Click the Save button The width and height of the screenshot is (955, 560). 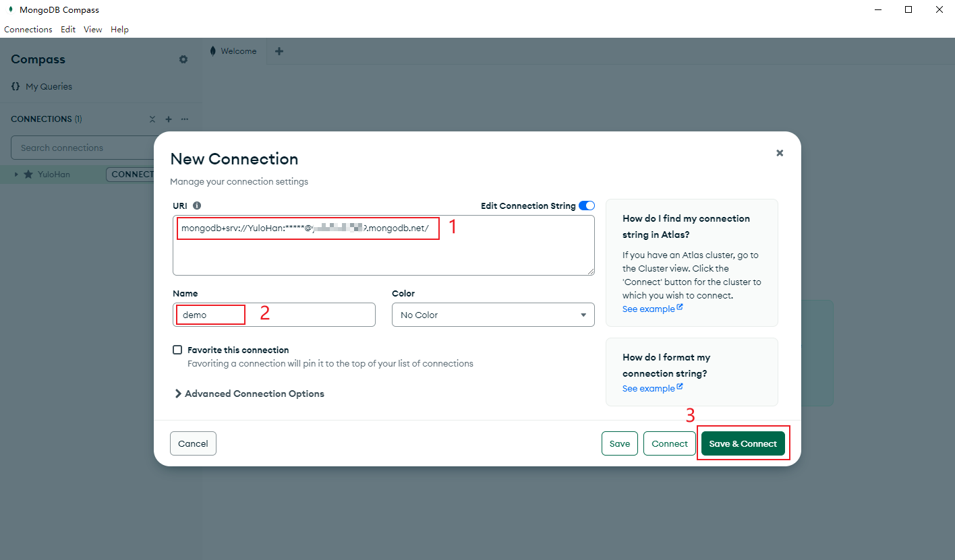point(620,443)
